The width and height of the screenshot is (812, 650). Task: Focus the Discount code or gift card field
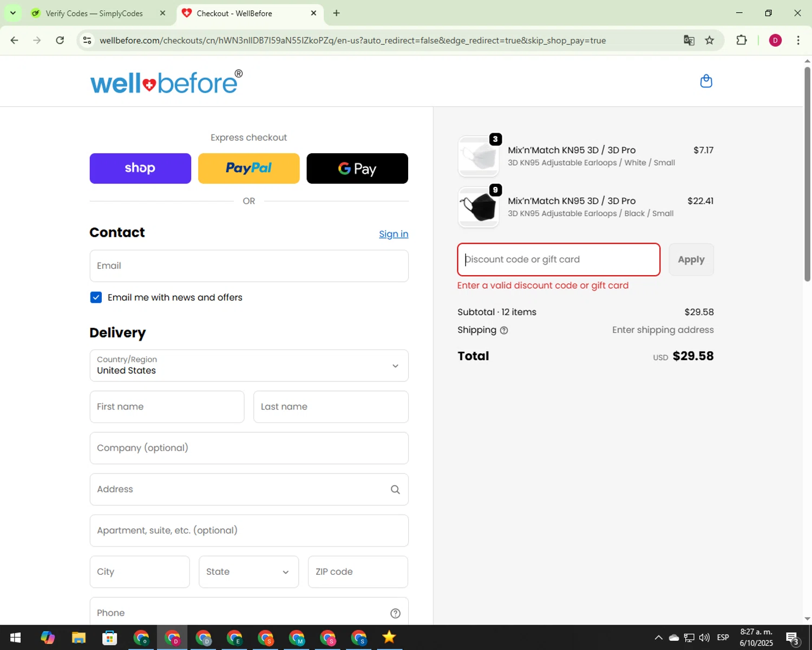point(559,259)
